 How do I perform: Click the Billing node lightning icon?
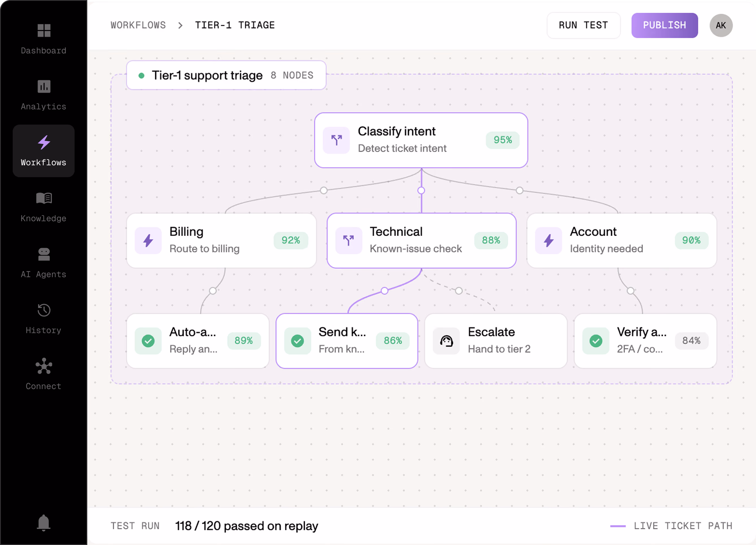(148, 240)
